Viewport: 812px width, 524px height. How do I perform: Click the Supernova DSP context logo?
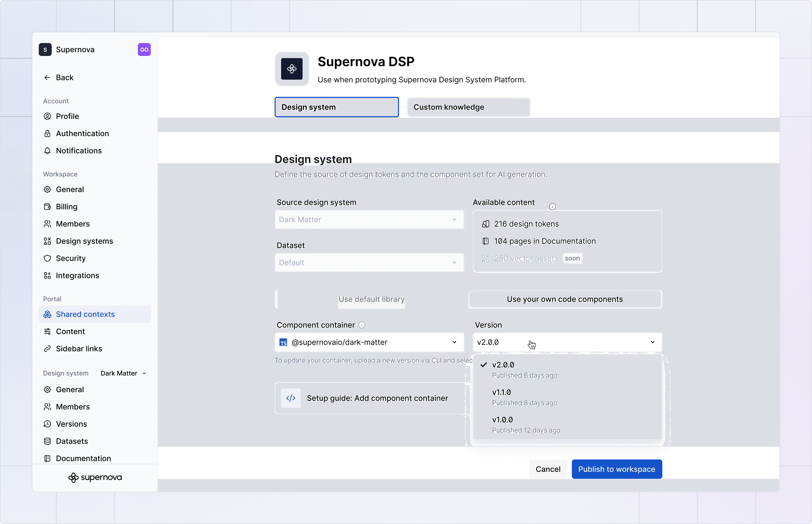pyautogui.click(x=292, y=69)
